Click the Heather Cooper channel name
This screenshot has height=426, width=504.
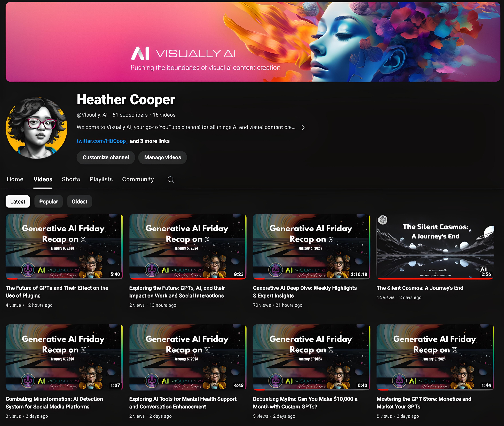[126, 100]
